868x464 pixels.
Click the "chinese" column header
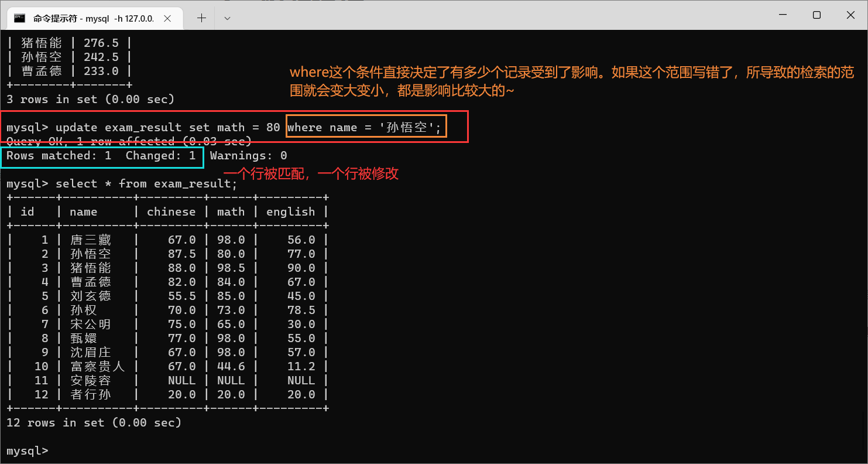click(171, 212)
